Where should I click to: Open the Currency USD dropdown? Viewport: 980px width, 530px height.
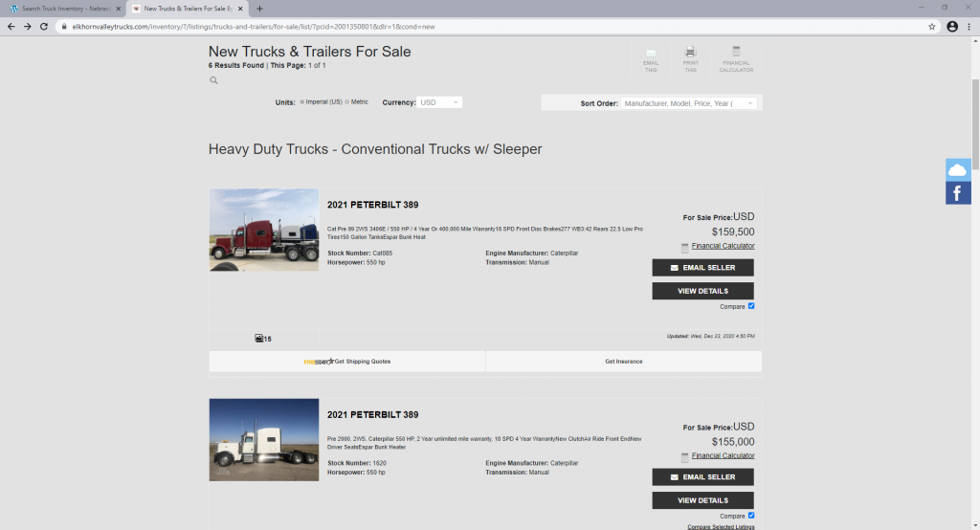(x=439, y=102)
